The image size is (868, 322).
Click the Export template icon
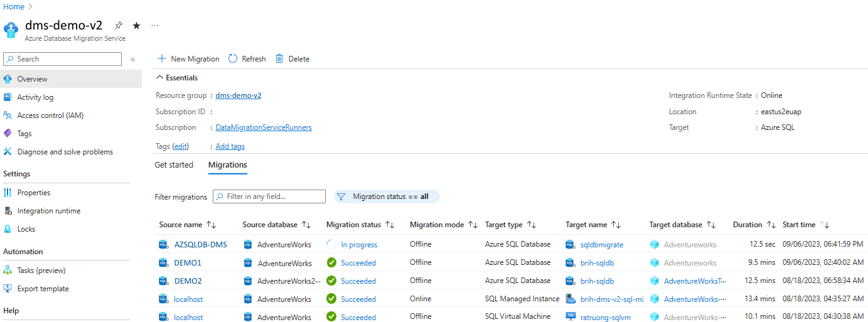pos(8,289)
